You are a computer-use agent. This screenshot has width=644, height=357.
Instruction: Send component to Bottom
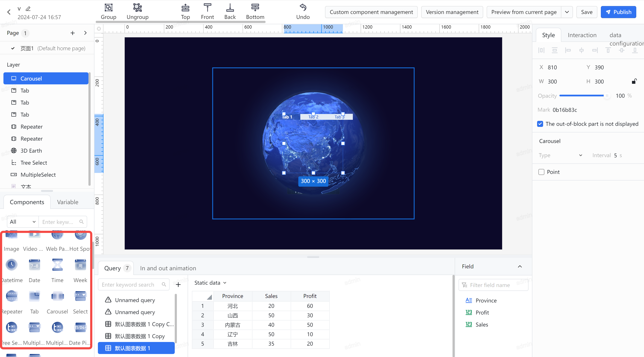[255, 12]
